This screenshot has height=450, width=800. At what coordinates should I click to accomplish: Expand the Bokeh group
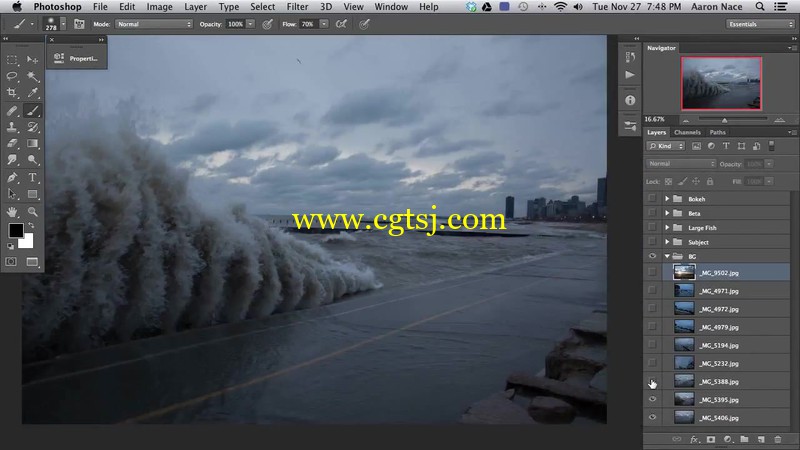click(667, 198)
